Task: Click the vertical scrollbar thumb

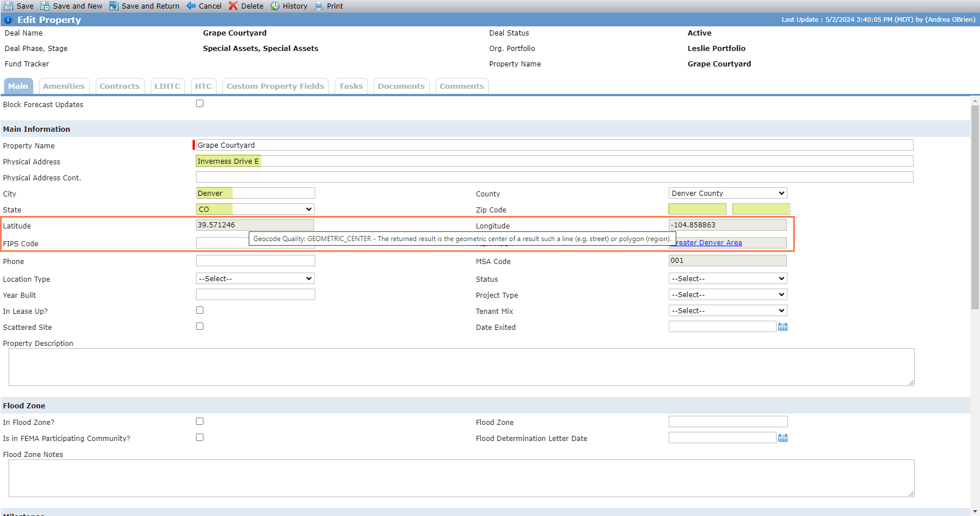Action: [975, 207]
